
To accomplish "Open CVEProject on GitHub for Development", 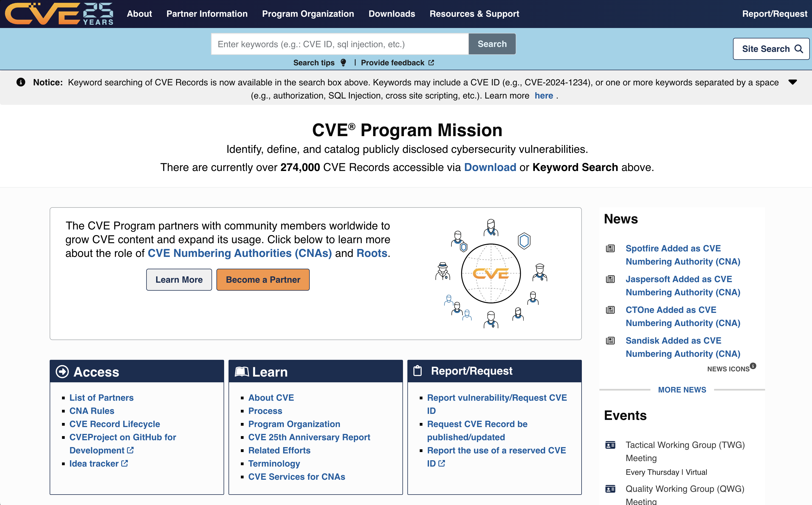I will coord(122,444).
